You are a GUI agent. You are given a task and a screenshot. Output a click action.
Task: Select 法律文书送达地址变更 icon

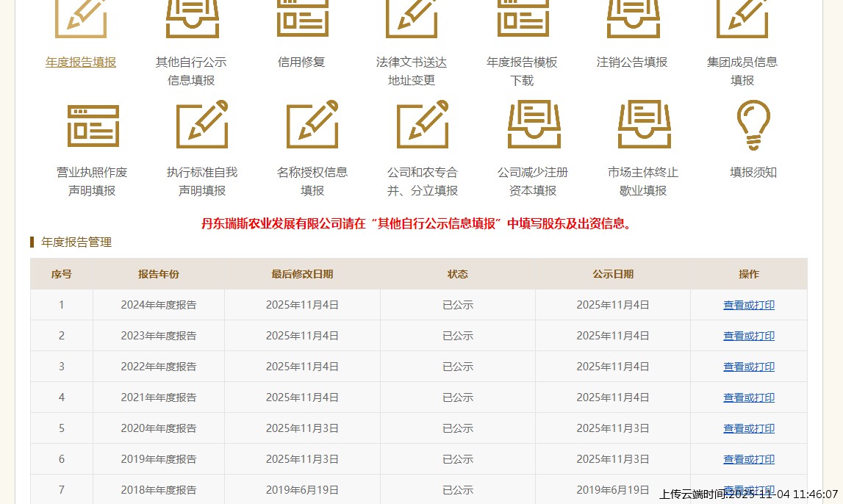coord(412,22)
